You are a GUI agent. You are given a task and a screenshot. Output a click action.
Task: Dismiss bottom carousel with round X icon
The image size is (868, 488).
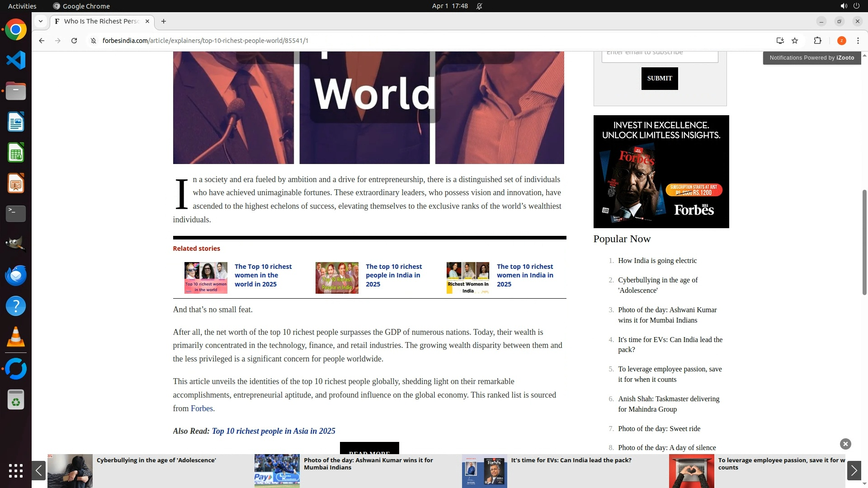tap(845, 444)
